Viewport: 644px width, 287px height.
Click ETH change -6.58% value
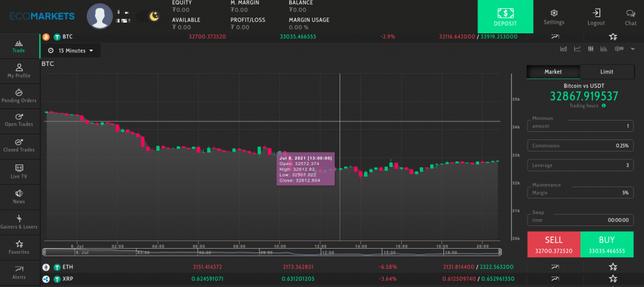point(387,267)
